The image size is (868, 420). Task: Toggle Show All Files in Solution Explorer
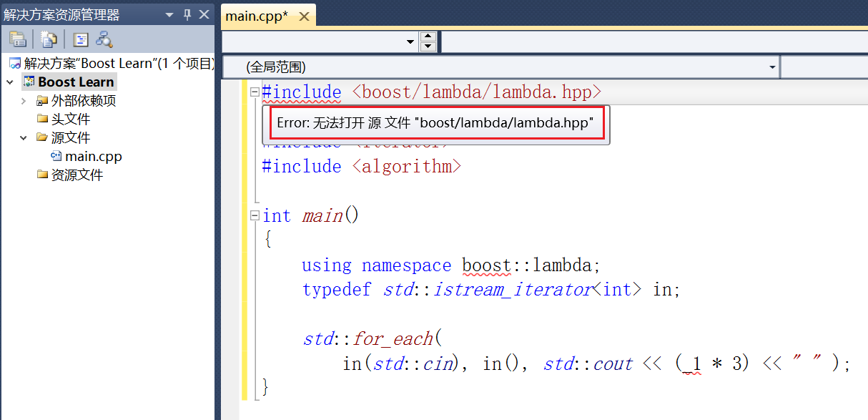pyautogui.click(x=49, y=39)
